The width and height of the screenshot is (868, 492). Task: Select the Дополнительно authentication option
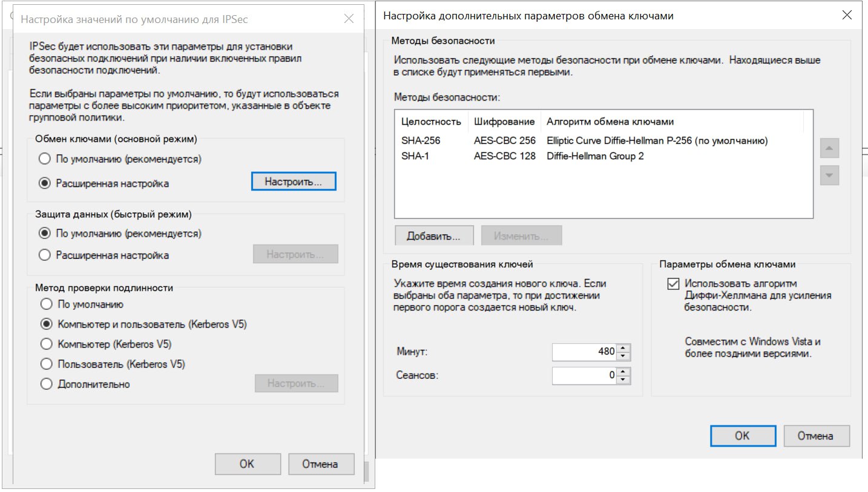click(x=46, y=384)
